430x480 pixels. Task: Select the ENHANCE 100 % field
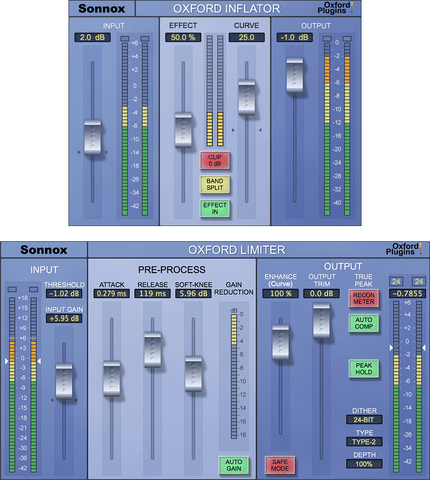pos(280,294)
